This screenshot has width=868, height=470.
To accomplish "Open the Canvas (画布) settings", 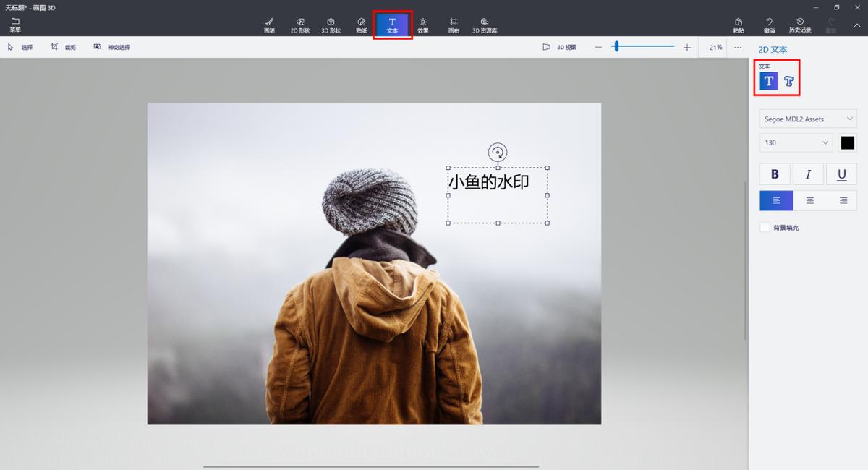I will 454,25.
